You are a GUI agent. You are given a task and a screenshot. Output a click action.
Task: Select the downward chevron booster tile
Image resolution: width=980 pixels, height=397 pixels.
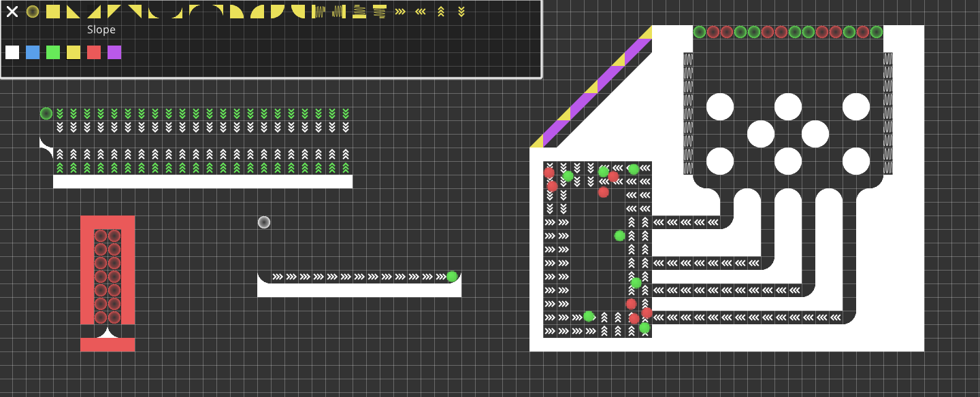point(460,12)
